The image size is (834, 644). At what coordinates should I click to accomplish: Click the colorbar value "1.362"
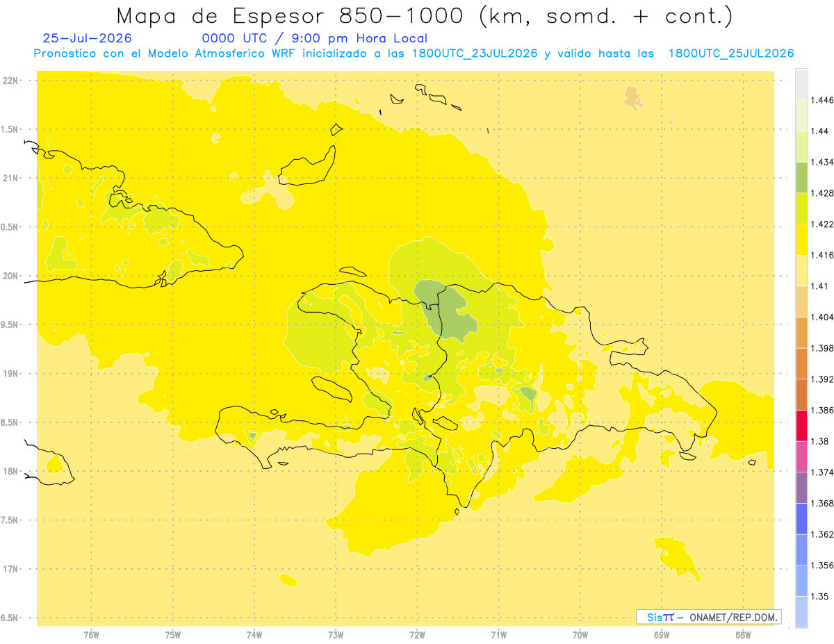coord(824,534)
